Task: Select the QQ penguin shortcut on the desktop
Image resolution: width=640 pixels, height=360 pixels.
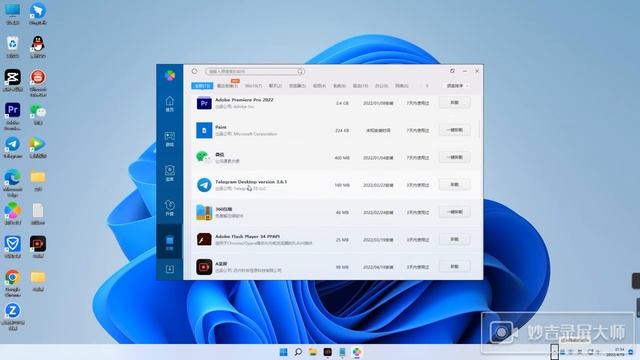Action: pos(38,47)
